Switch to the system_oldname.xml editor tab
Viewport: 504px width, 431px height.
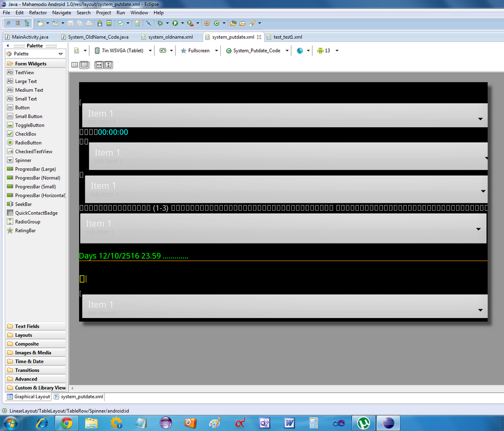tap(167, 37)
